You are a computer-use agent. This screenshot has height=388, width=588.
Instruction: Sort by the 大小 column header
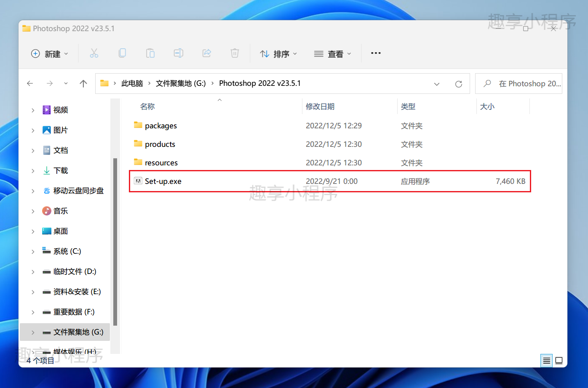click(487, 106)
